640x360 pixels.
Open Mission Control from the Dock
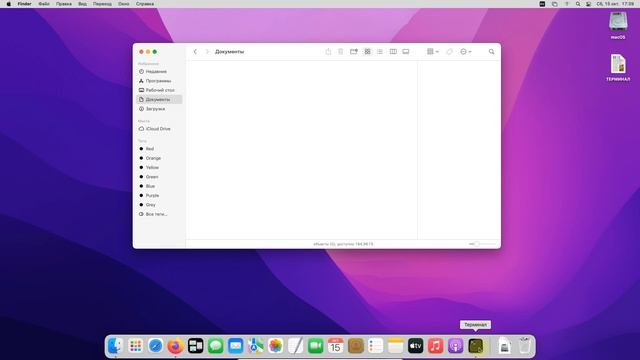(x=196, y=346)
